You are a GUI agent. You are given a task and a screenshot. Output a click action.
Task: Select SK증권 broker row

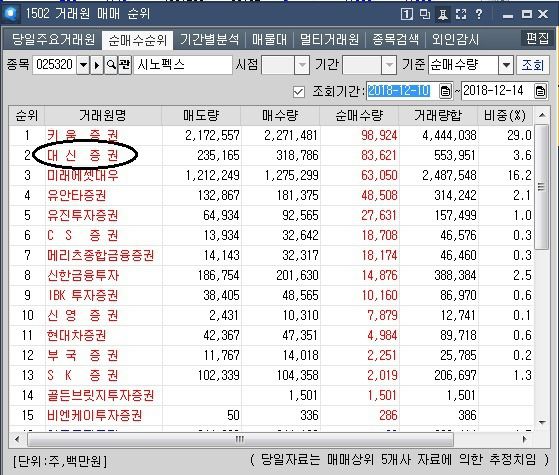[x=83, y=375]
